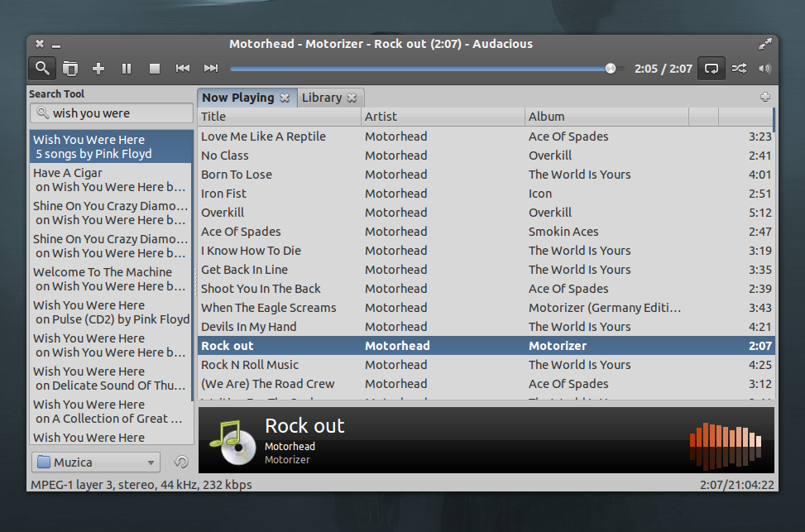805x532 pixels.
Task: Select 'Wish You Were Here on Pulse (CD2)' result
Action: (110, 312)
